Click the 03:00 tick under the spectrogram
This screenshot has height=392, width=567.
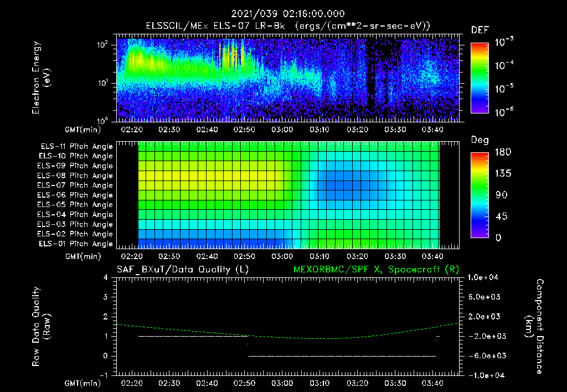pyautogui.click(x=282, y=130)
